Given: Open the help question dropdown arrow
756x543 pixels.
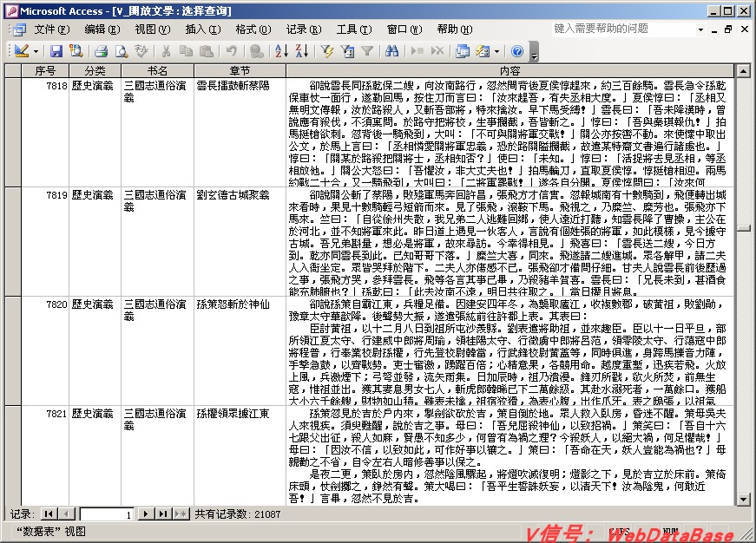Looking at the screenshot, I should 700,29.
